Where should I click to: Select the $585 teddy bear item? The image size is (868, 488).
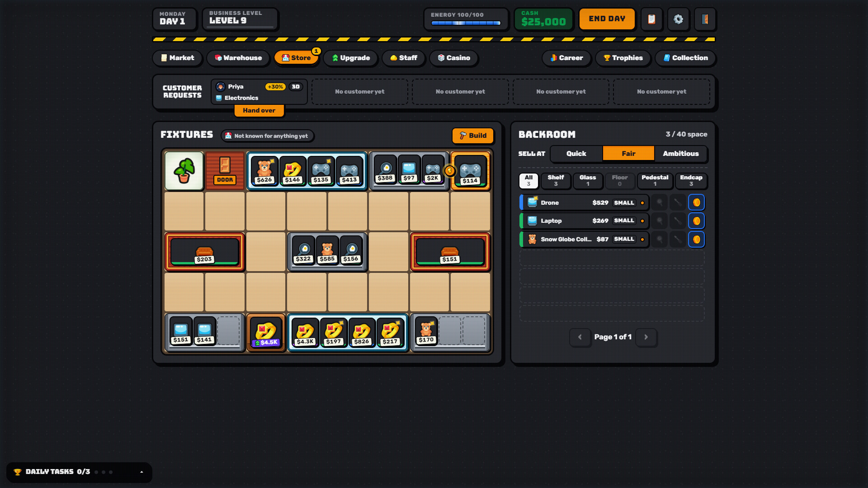(327, 251)
